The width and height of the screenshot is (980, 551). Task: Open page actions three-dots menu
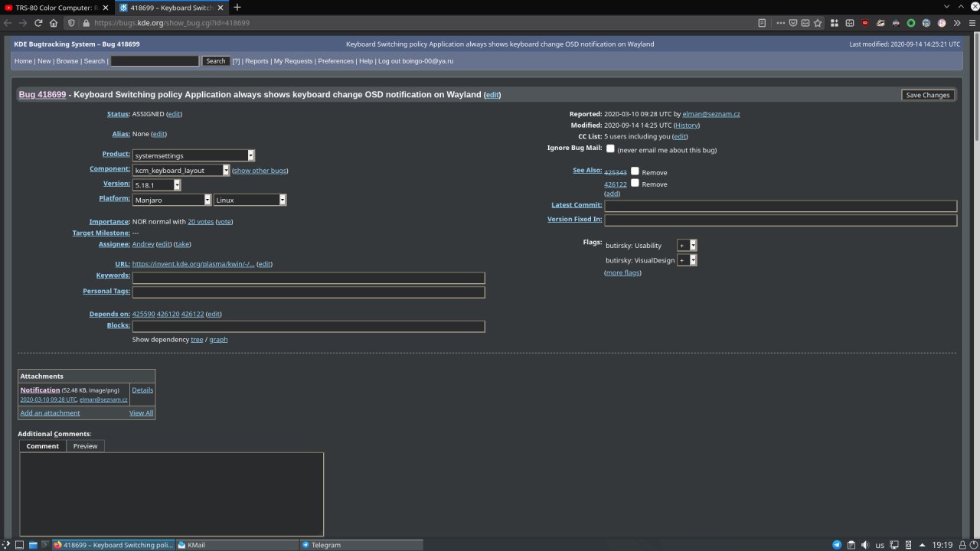tap(780, 23)
